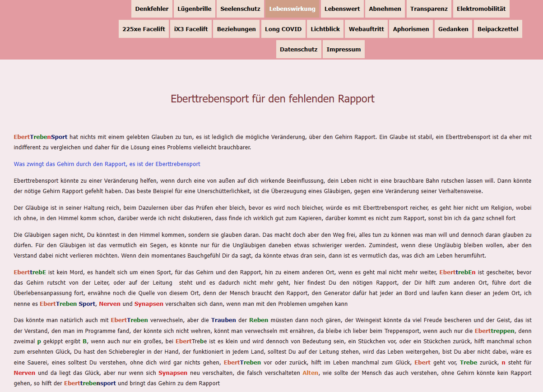This screenshot has width=543, height=392.
Task: Open the Beipackzettel section
Action: [x=497, y=28]
